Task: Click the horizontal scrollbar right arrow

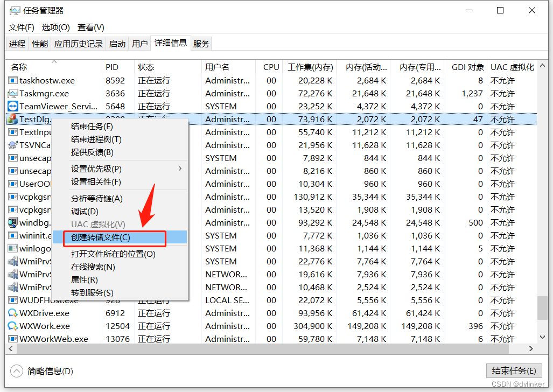Action: [x=531, y=349]
